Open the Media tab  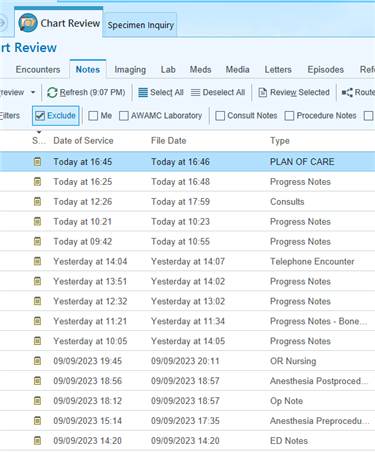click(238, 70)
